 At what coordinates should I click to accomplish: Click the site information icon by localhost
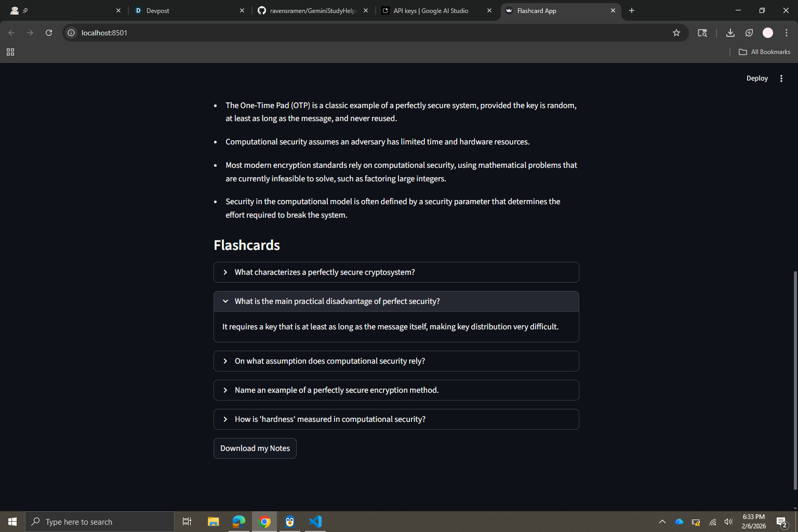click(71, 33)
